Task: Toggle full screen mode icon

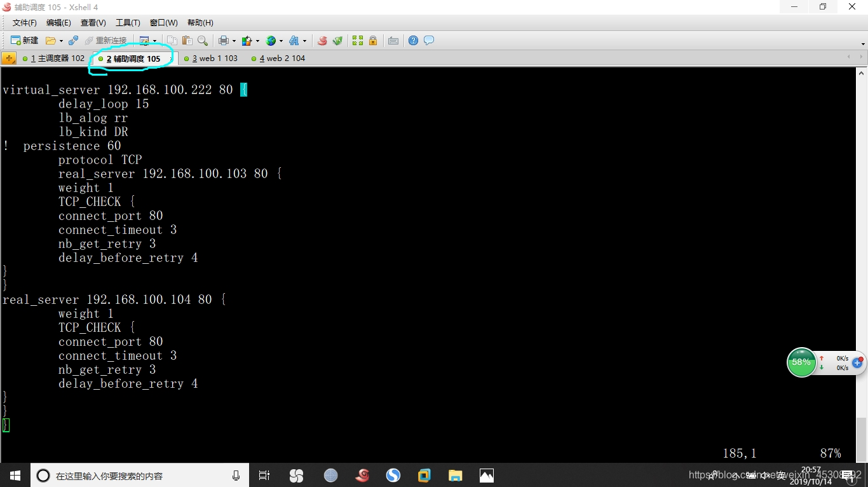Action: [358, 41]
